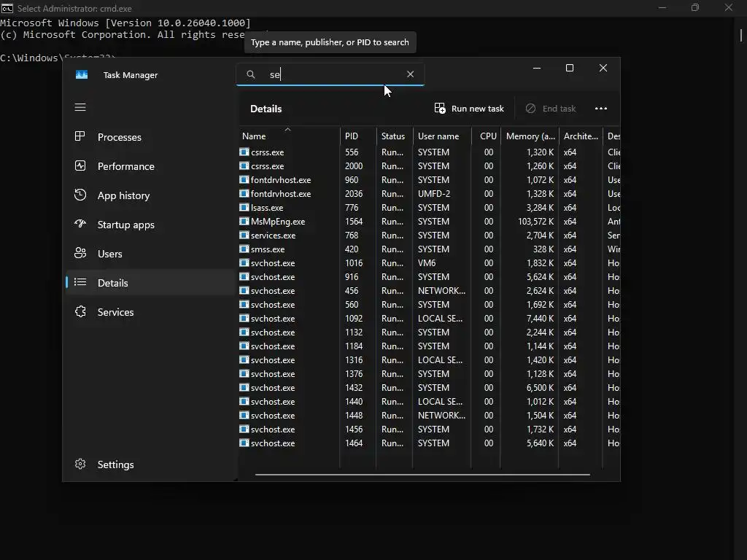
Task: Click the services.exe process icon
Action: (244, 235)
